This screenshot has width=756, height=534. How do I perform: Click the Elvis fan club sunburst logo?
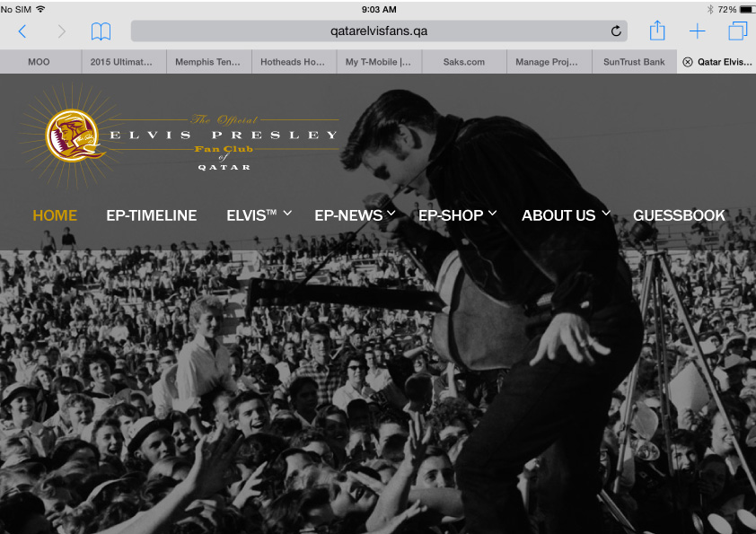(x=73, y=136)
